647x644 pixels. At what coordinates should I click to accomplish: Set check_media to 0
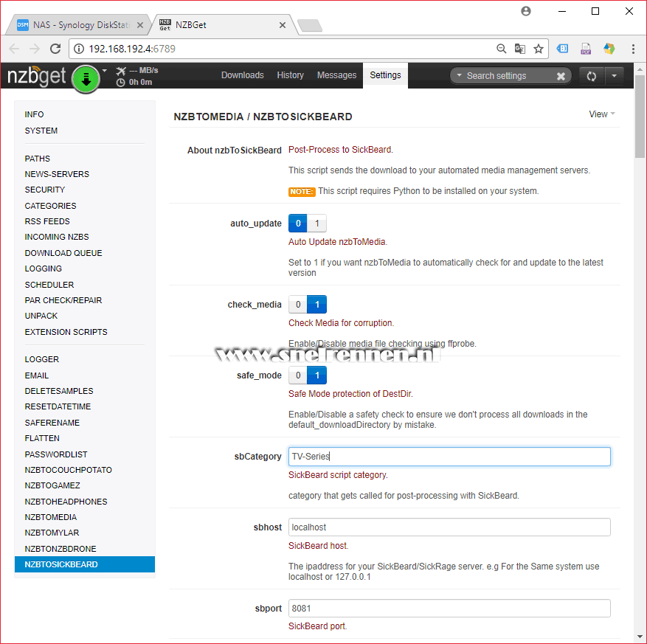[x=298, y=305]
